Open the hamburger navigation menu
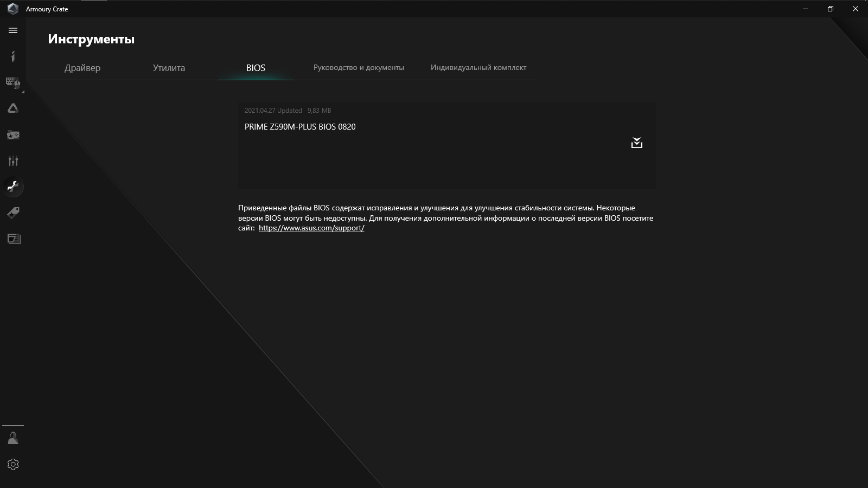 [13, 30]
